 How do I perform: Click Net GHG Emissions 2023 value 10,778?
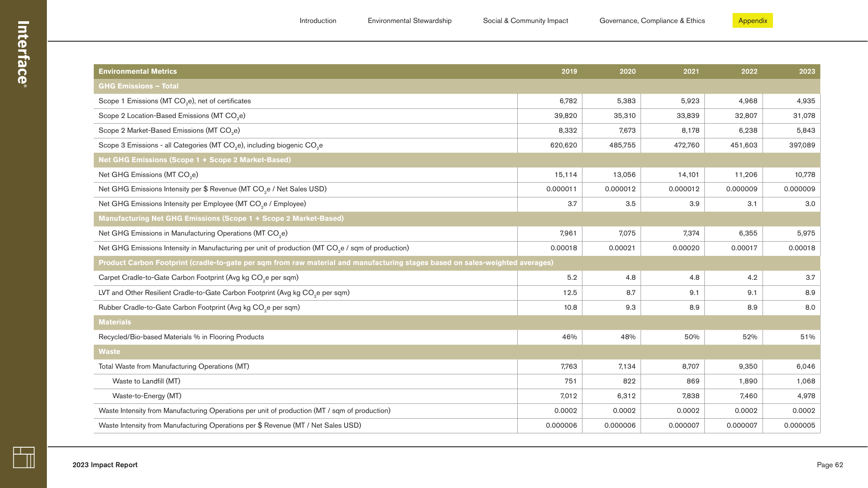(x=805, y=175)
